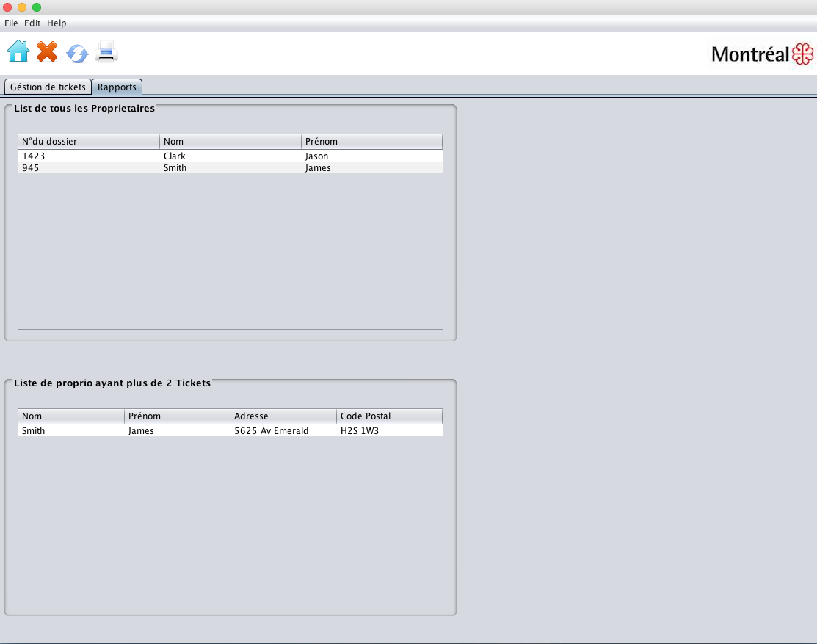The height and width of the screenshot is (644, 817).
Task: Select the 5625 Av Emerald row
Action: coord(272,431)
